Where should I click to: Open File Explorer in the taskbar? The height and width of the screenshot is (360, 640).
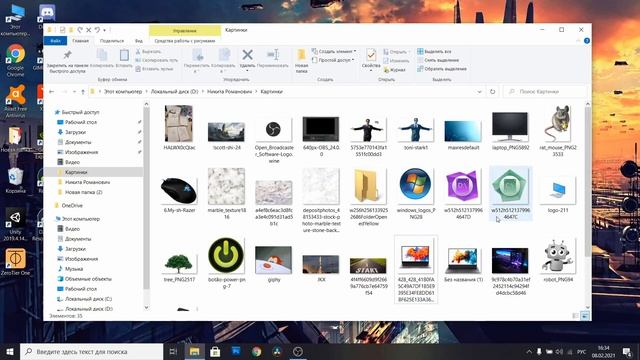click(x=194, y=351)
